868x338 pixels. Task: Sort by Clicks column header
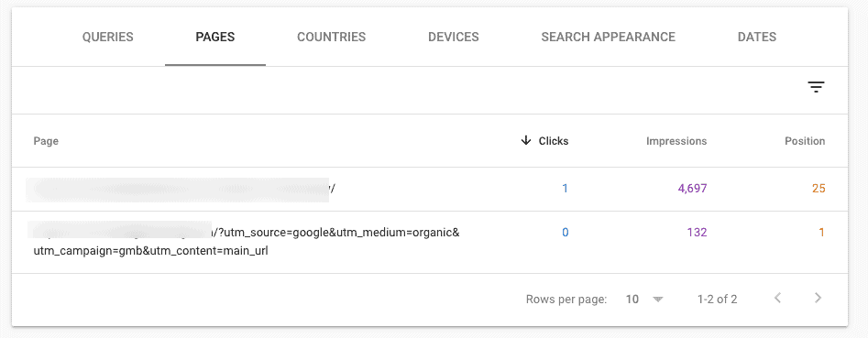coord(554,141)
